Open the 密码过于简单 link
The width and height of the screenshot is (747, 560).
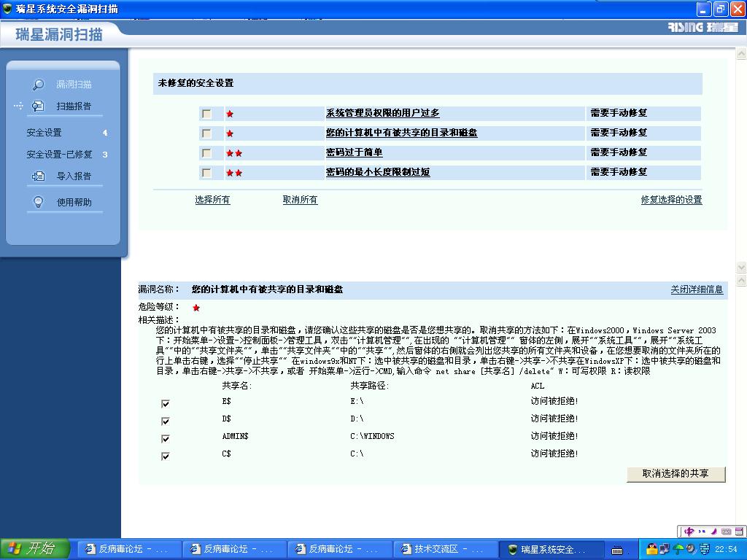pyautogui.click(x=354, y=152)
